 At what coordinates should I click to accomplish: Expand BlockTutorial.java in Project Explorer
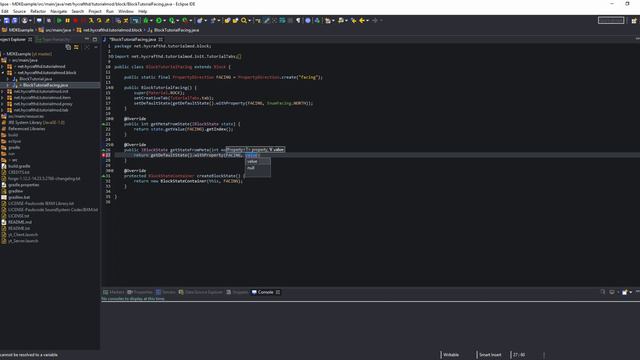tap(8, 79)
